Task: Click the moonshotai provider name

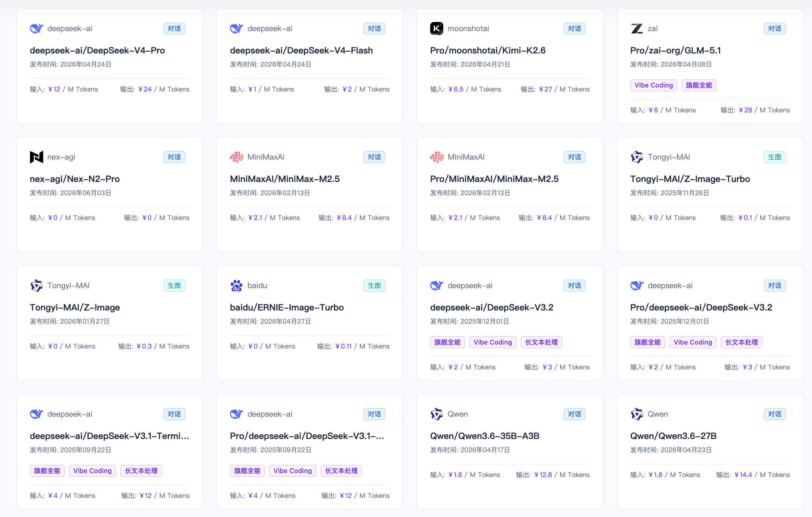Action: click(x=468, y=29)
